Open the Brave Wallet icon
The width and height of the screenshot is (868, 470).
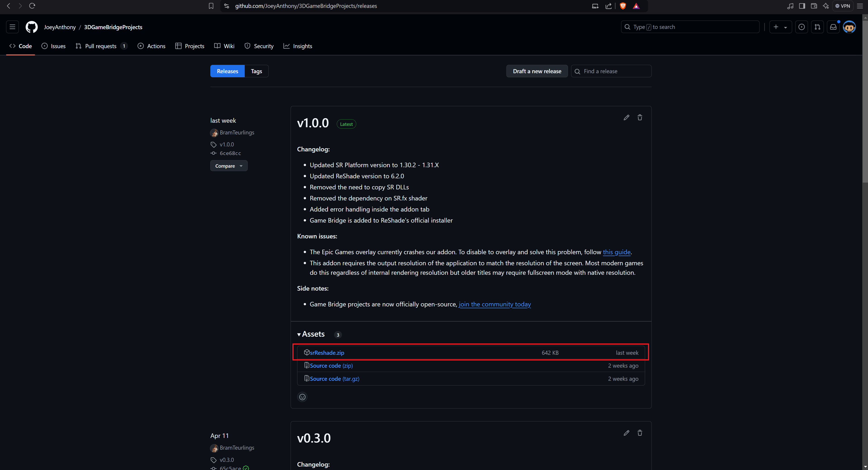(814, 6)
